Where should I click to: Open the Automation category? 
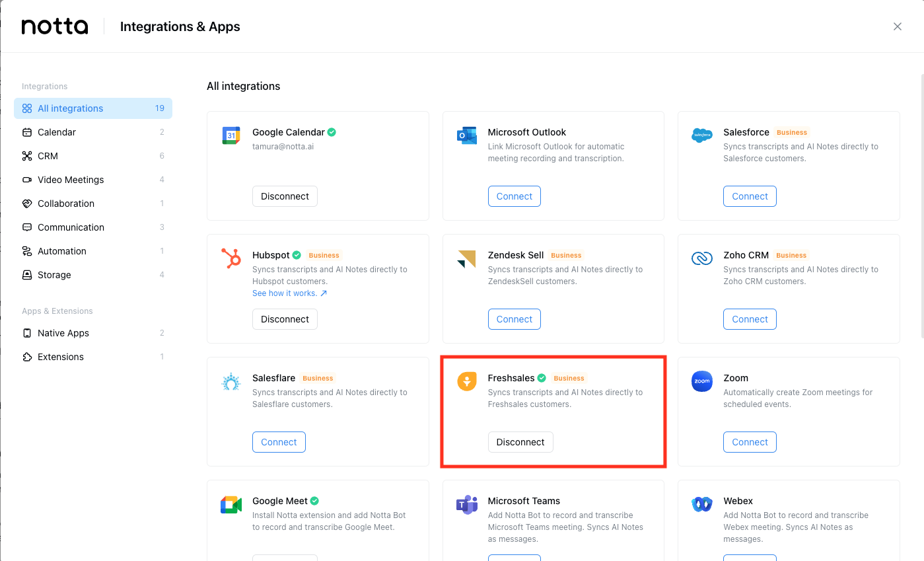(93, 251)
